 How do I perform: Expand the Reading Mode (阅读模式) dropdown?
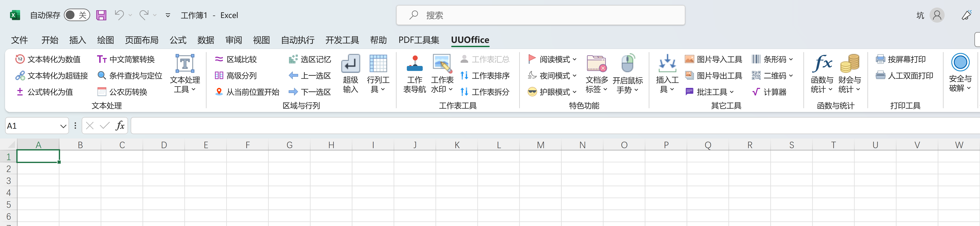pos(574,59)
